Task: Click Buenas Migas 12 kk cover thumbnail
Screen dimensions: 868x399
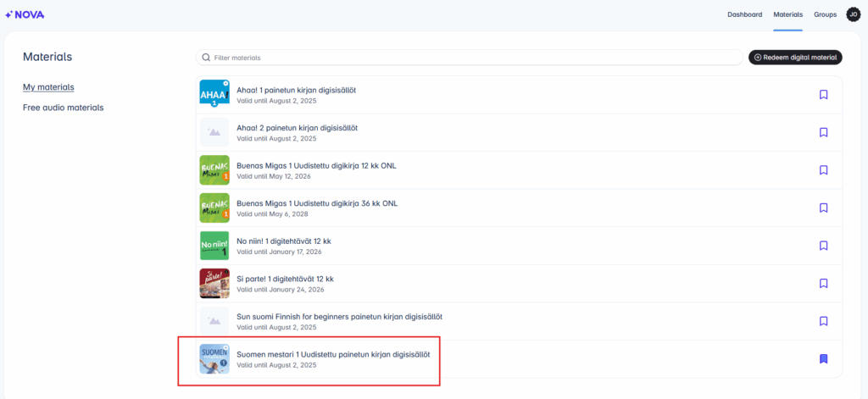Action: (x=214, y=170)
